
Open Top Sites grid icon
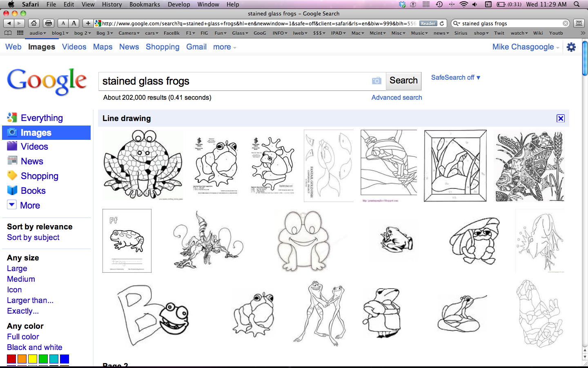20,33
